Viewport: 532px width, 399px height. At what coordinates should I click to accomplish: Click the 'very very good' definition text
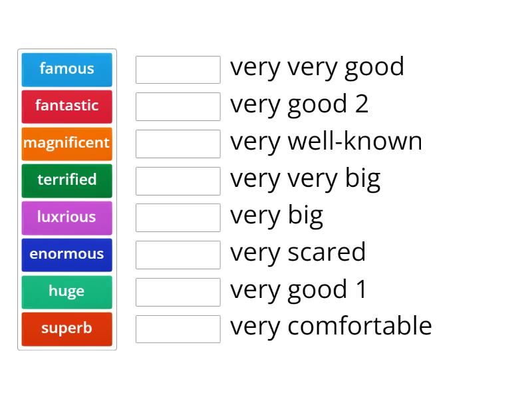[x=317, y=67]
